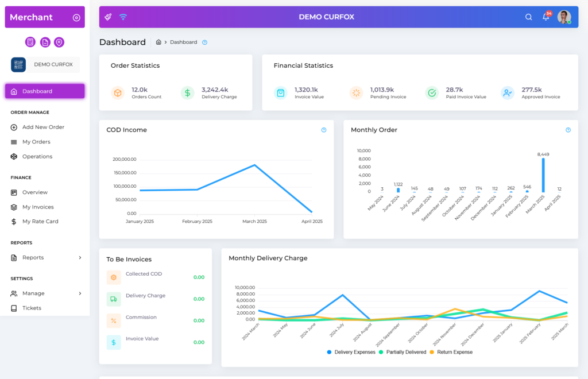Click the rocket icon in top bar

[108, 17]
